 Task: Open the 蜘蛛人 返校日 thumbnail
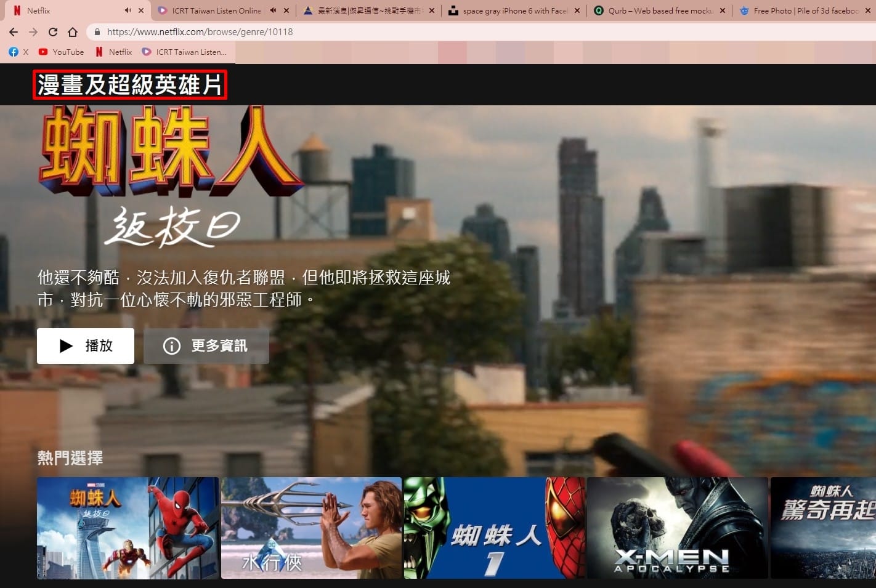coord(128,528)
